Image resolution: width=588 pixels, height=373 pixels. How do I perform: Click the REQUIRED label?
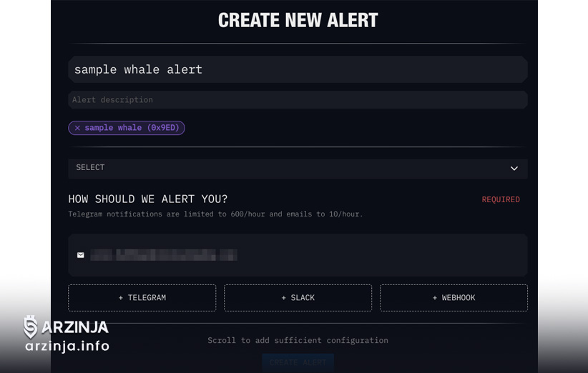tap(501, 199)
